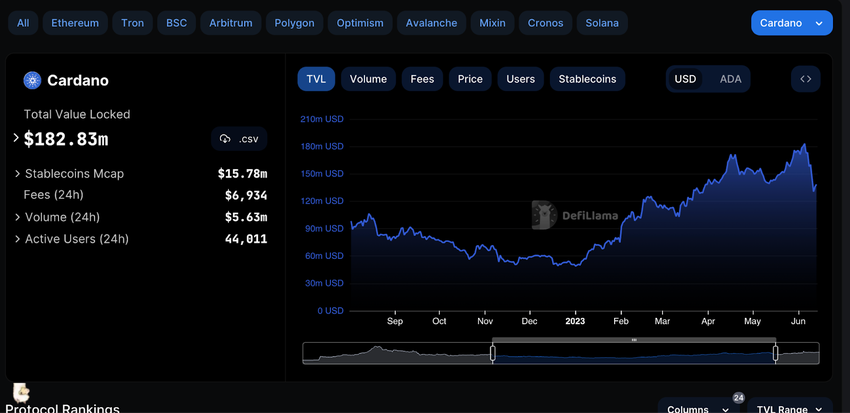Select the Cronos chain filter

point(545,23)
